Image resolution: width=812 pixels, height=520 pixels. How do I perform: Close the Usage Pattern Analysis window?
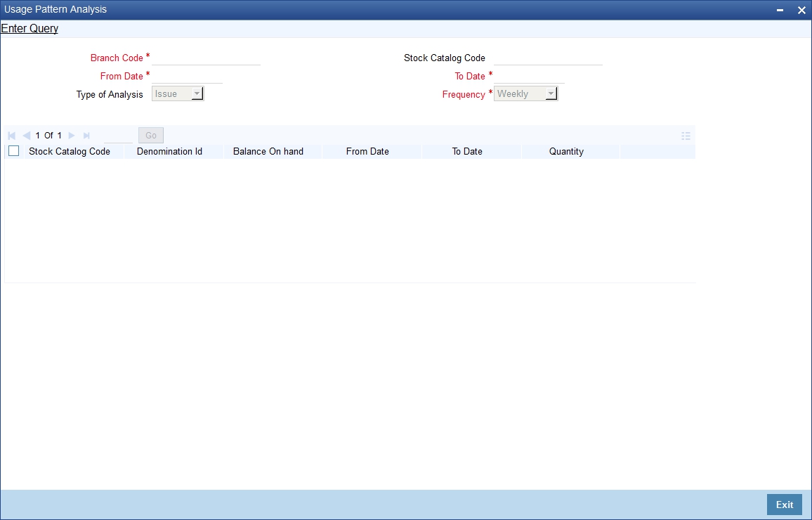[801, 11]
